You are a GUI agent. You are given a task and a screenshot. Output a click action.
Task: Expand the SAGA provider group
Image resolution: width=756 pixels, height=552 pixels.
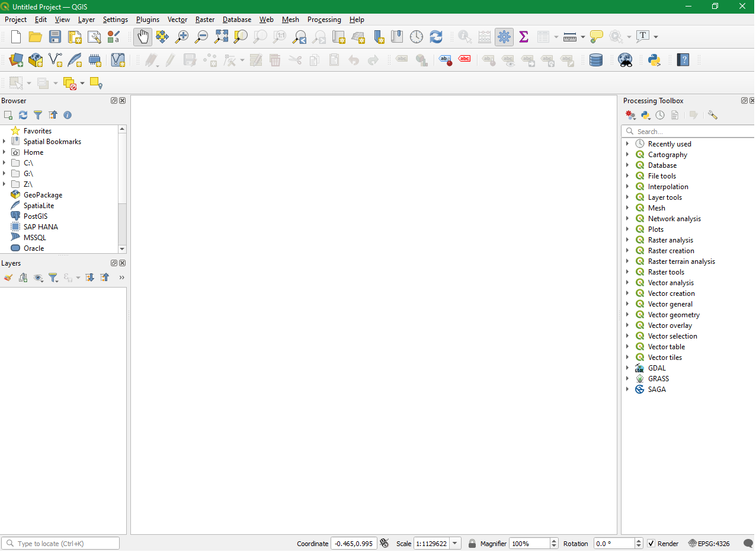click(627, 390)
